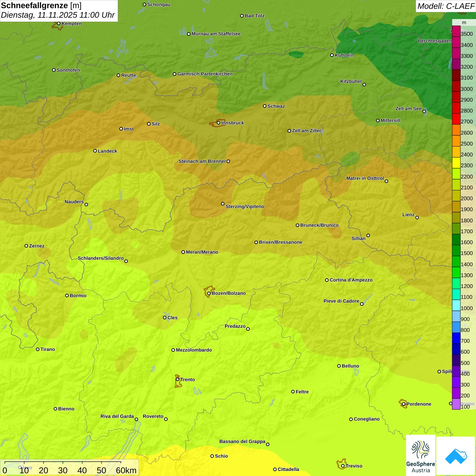Click the Belluno label

351,366
